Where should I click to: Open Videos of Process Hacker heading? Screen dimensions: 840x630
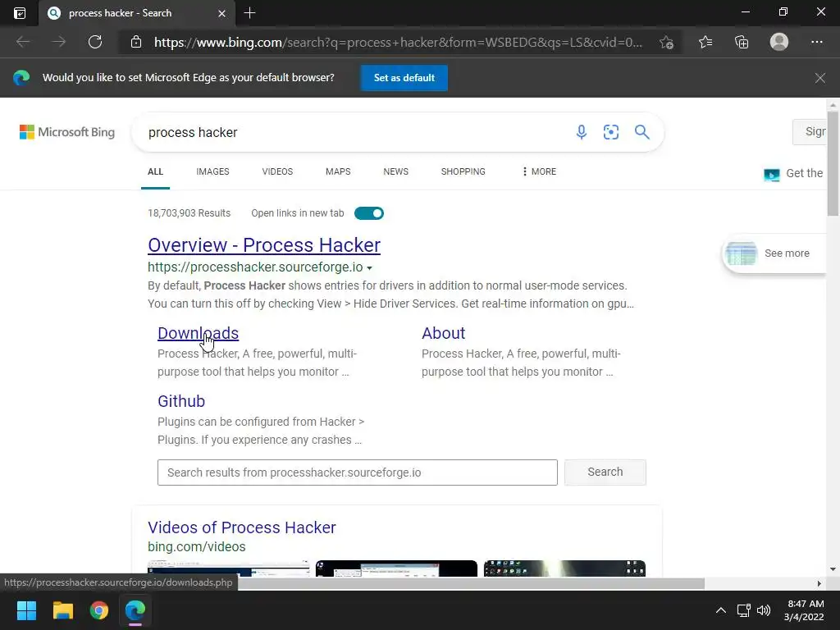point(242,527)
